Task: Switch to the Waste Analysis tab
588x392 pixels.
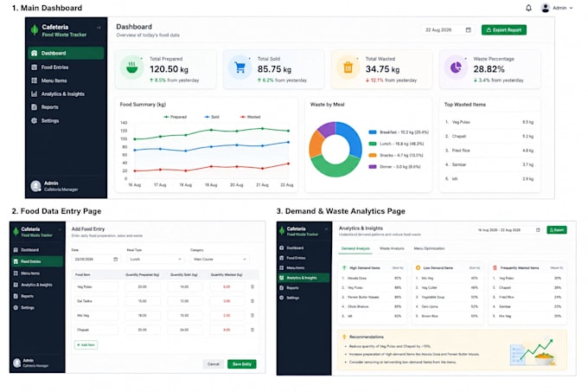Action: [x=392, y=248]
